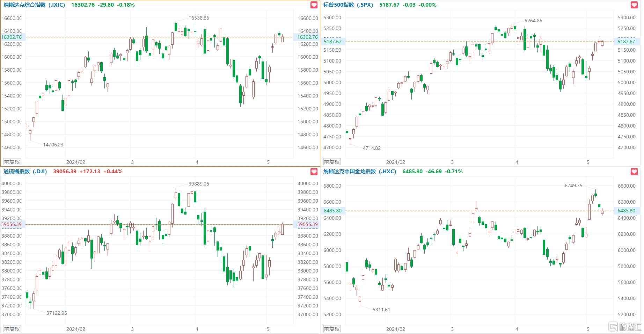644x334 pixels.
Task: Select 道琼斯指数 (.DJI) chart title
Action: tap(25, 172)
